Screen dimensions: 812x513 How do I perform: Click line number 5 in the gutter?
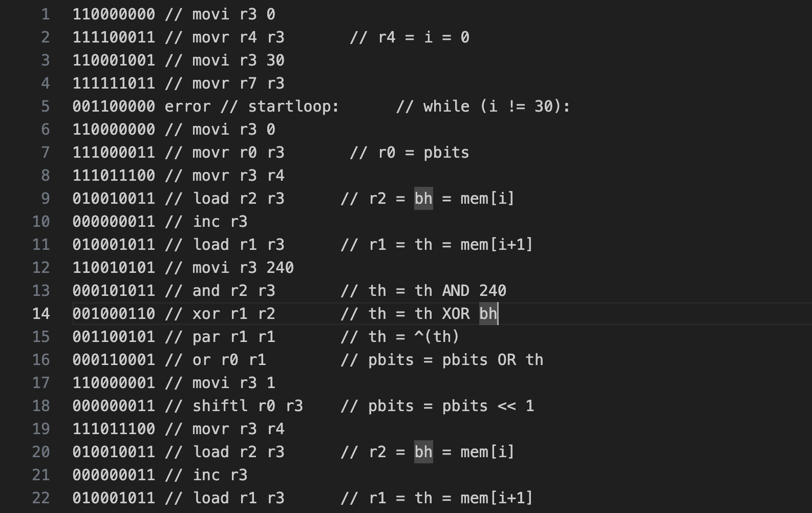[x=46, y=106]
